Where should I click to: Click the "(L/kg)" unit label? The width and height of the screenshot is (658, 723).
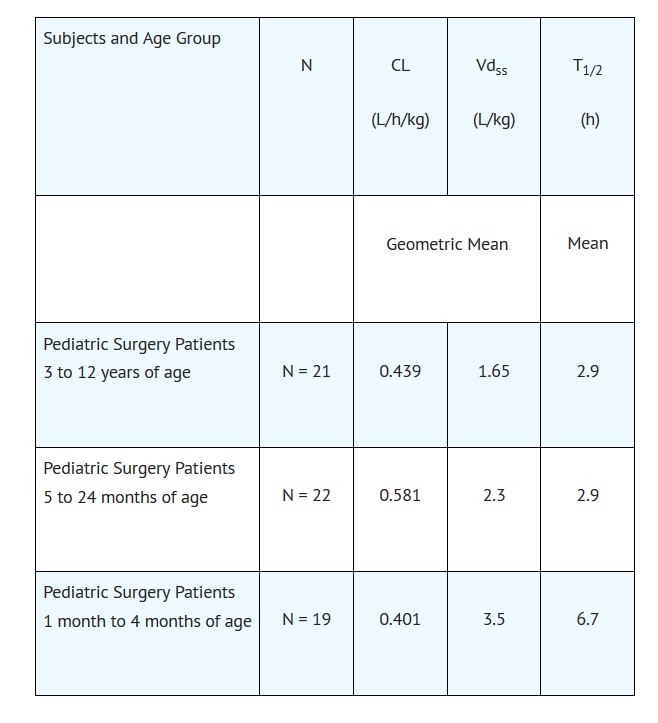(494, 121)
